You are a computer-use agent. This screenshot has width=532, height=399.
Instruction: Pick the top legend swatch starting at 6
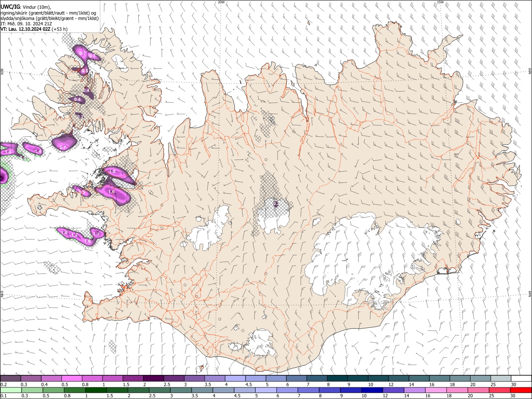coord(296,378)
